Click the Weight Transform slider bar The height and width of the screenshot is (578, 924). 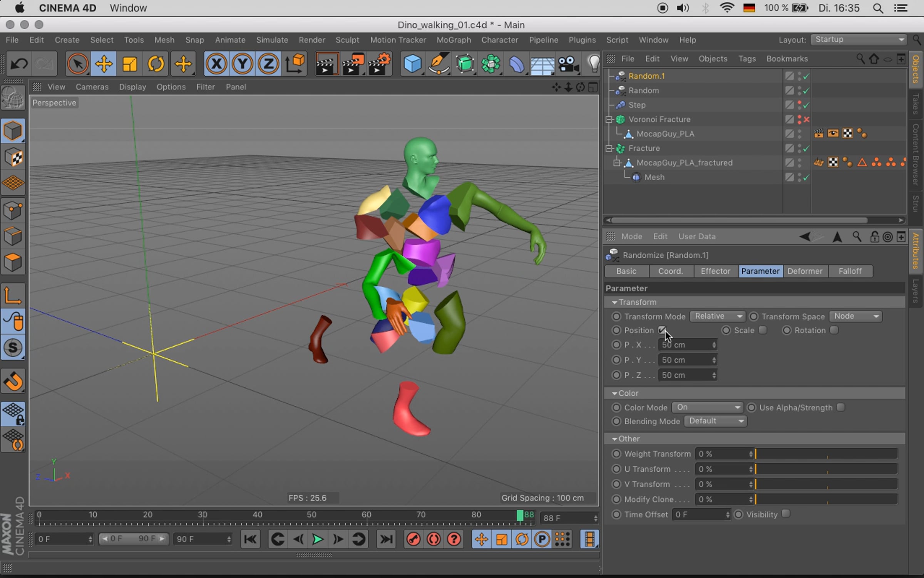tap(826, 454)
